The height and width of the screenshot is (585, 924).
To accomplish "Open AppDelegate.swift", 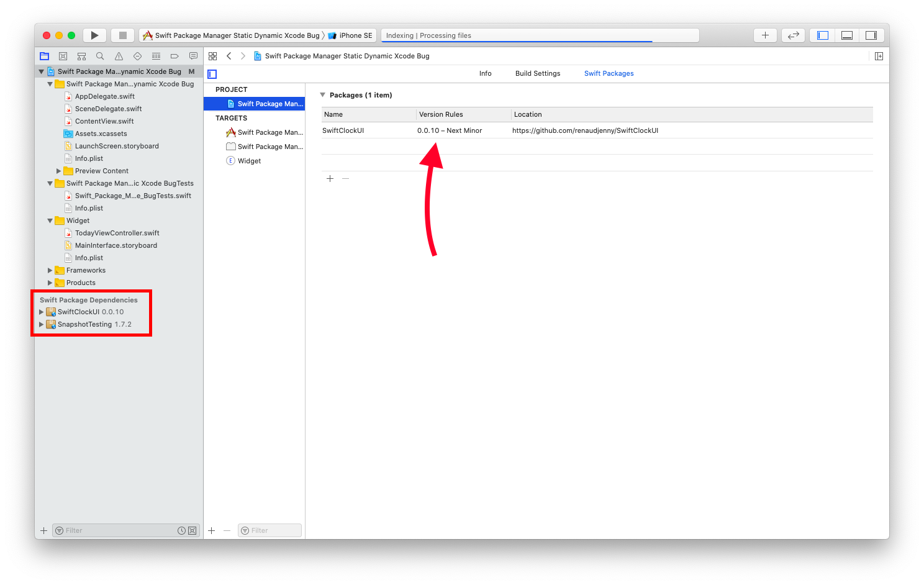I will click(x=104, y=96).
